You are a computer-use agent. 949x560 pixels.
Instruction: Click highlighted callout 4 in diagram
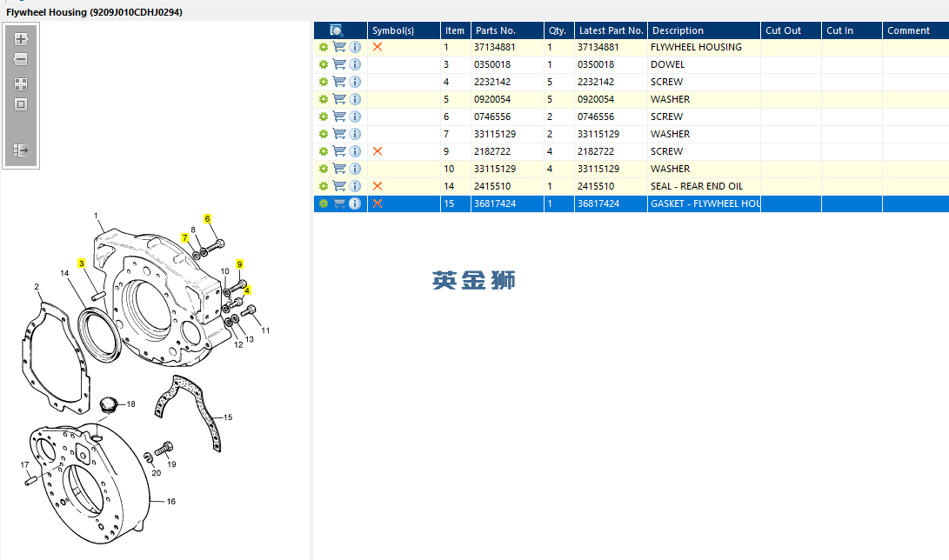click(x=247, y=290)
